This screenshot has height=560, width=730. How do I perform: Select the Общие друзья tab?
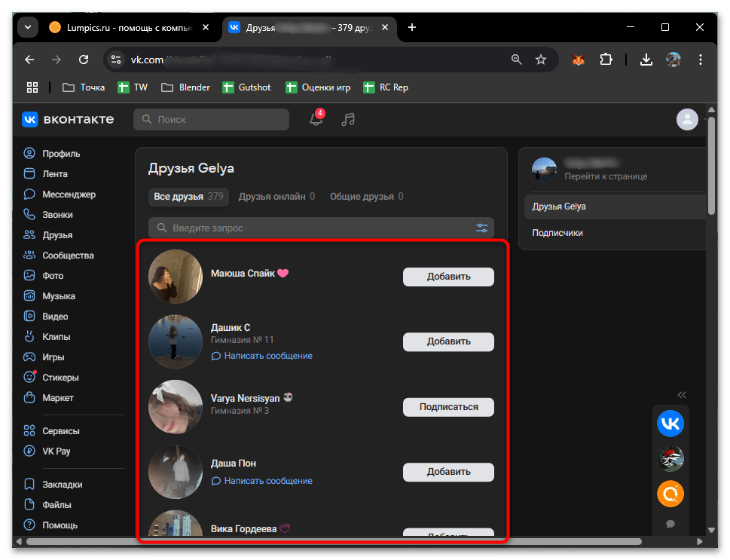tap(366, 197)
